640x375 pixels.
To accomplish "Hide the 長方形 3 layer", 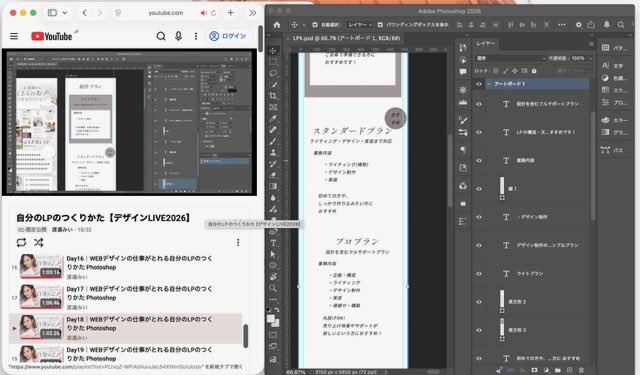I will [479, 330].
